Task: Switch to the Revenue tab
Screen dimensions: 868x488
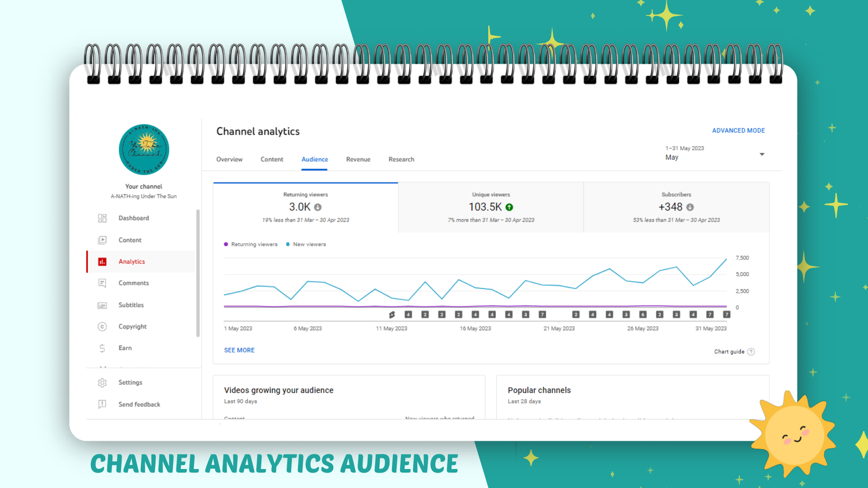Action: (358, 160)
